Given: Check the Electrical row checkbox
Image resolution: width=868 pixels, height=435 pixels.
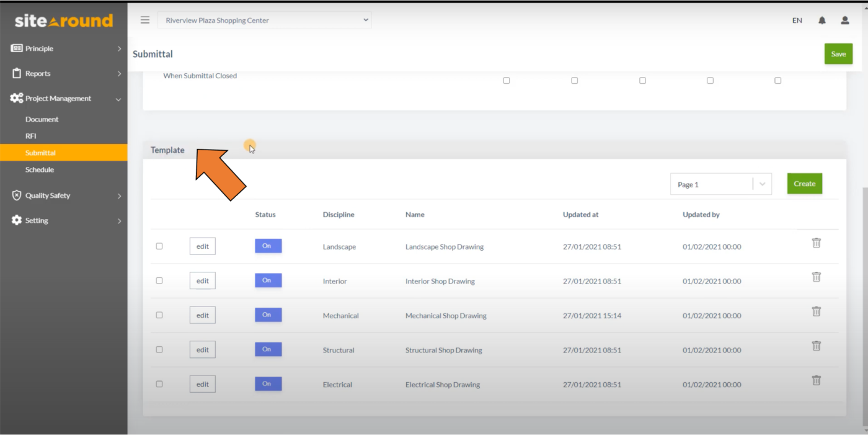Looking at the screenshot, I should (159, 384).
